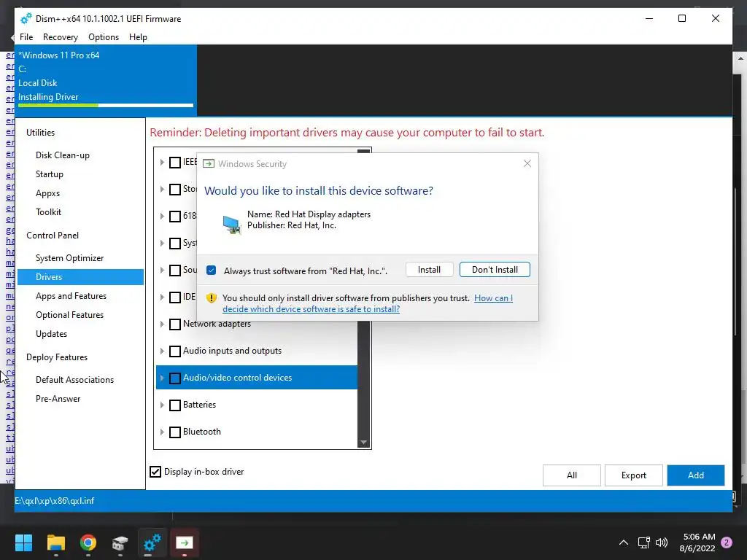Click the driver list scroll-down arrow
The width and height of the screenshot is (747, 560).
[363, 443]
